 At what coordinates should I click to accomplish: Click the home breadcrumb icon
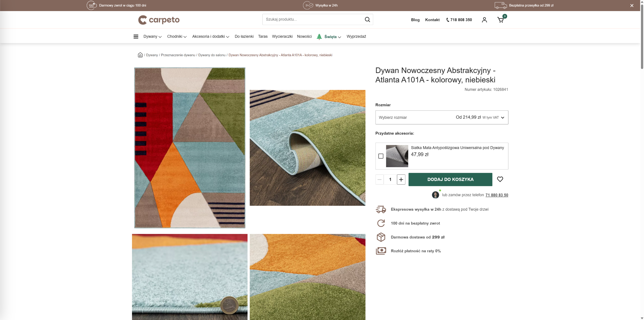(x=140, y=55)
